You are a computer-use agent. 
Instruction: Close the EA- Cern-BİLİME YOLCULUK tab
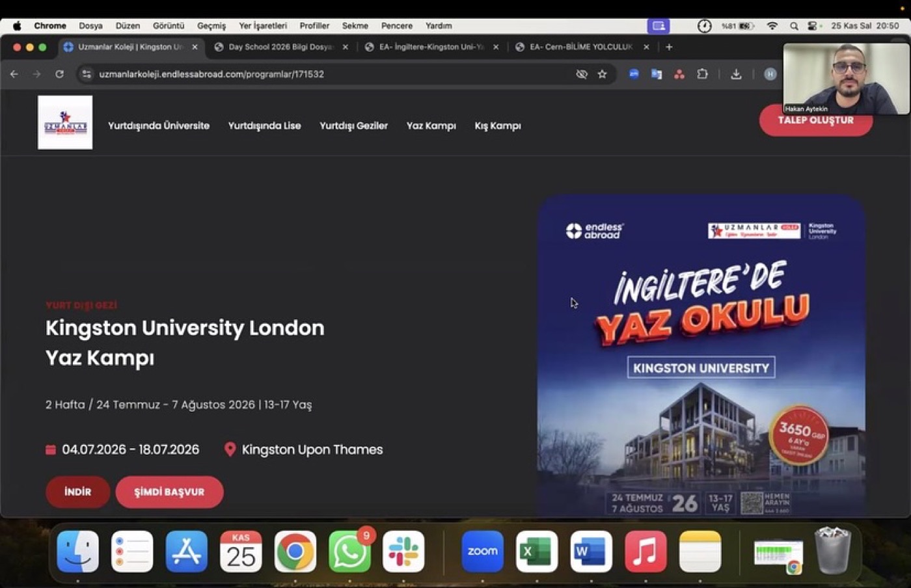646,47
